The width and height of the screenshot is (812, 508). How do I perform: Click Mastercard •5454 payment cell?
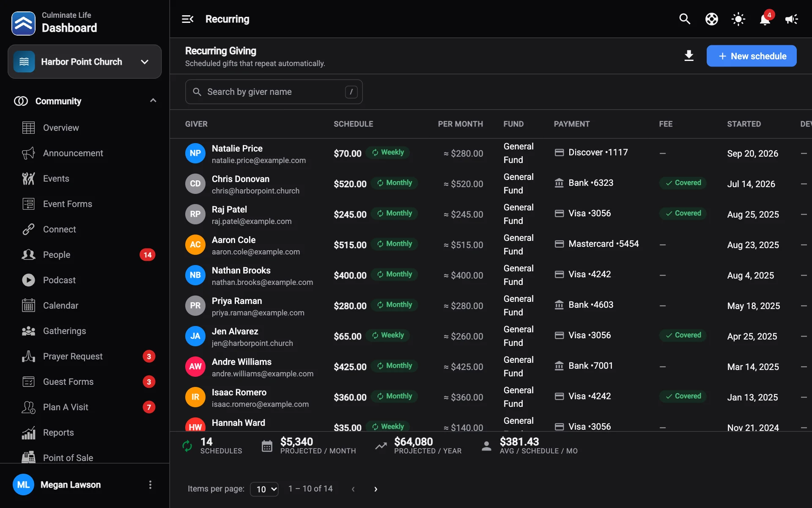click(x=597, y=244)
